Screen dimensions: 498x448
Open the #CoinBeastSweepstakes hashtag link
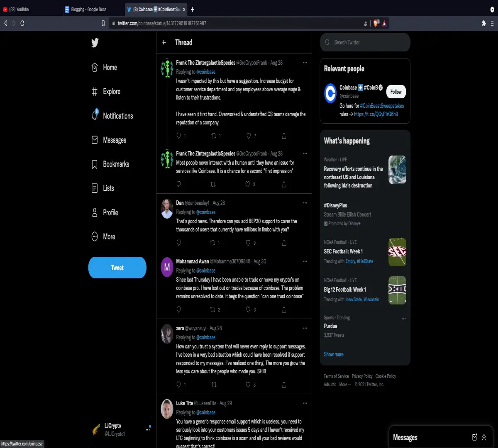point(382,106)
